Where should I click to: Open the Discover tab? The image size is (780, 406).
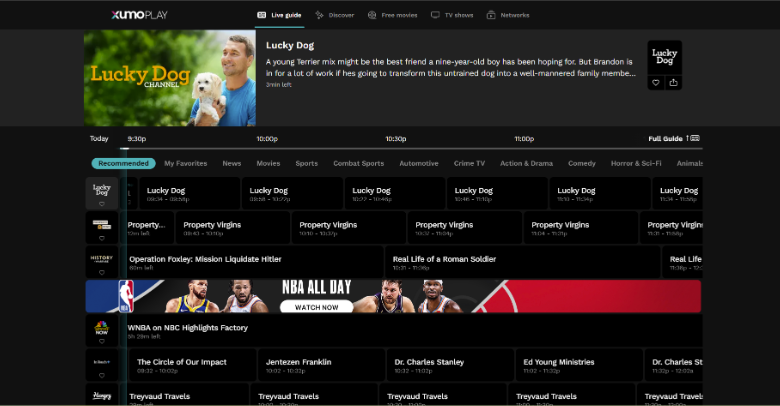point(335,15)
